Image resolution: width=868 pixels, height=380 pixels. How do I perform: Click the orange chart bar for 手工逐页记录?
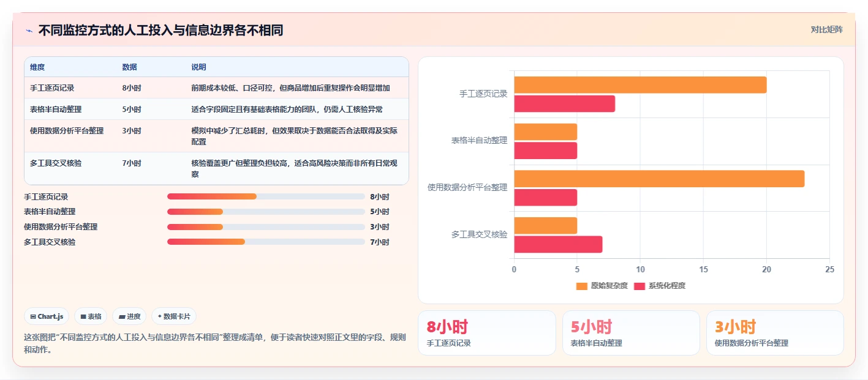pyautogui.click(x=640, y=85)
